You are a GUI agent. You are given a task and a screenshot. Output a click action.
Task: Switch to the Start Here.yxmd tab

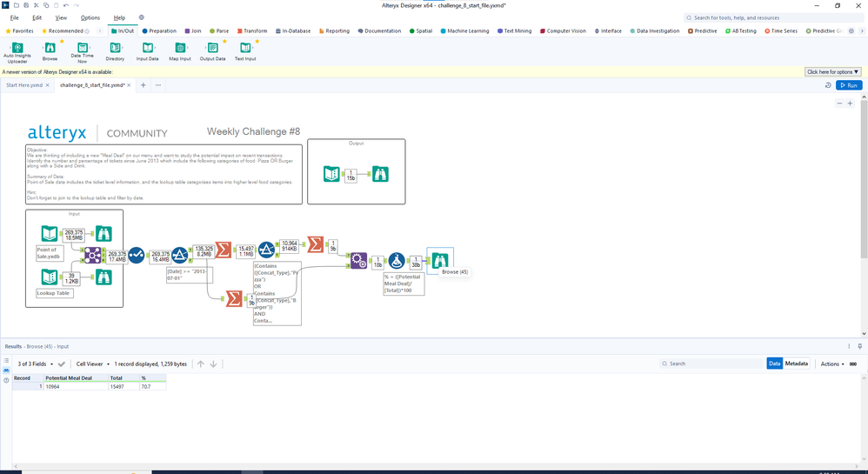point(24,85)
